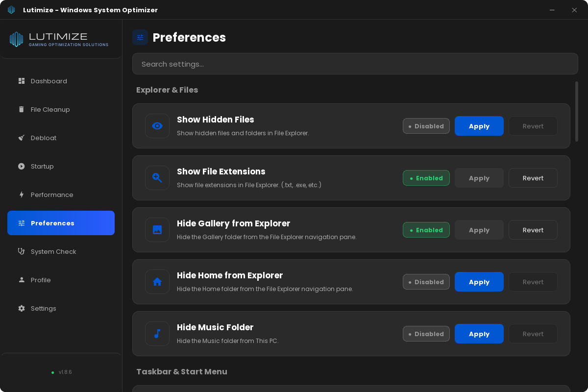Apply the Show Hidden Files tweak
Image resolution: width=588 pixels, height=392 pixels.
[479, 126]
